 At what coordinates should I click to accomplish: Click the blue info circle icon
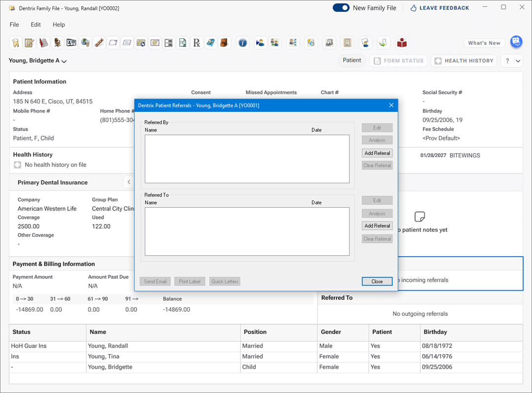[242, 43]
